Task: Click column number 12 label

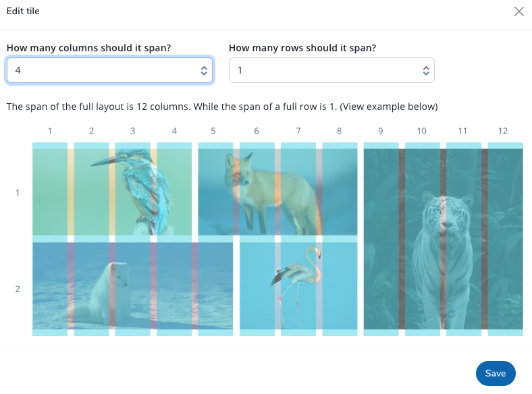Action: [x=503, y=131]
